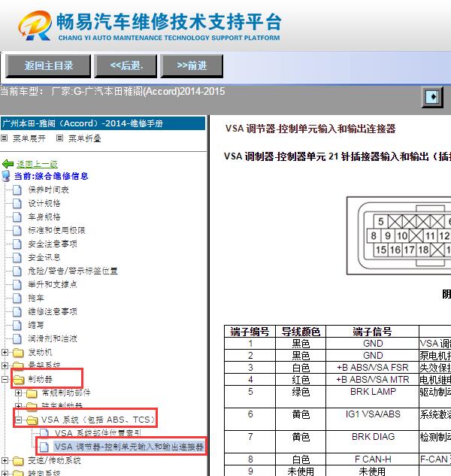Click the 变速/传动系统 folder icon
The image size is (451, 476).
pos(18,461)
